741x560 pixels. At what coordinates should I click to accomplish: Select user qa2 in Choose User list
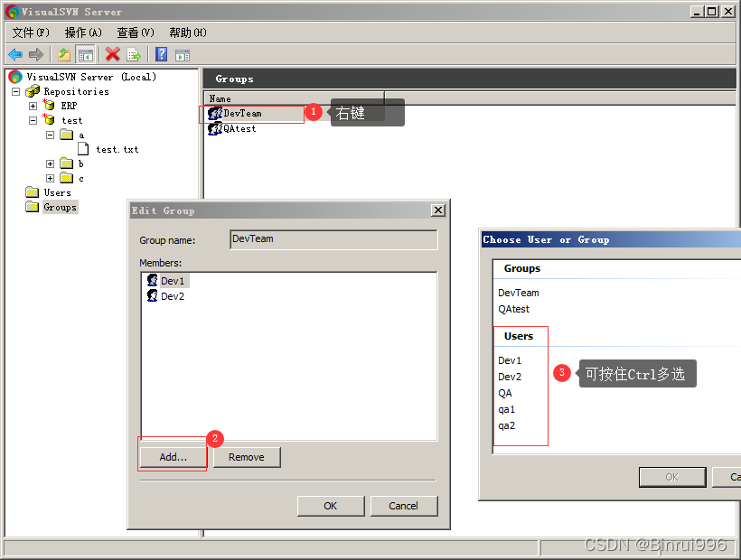pyautogui.click(x=507, y=425)
